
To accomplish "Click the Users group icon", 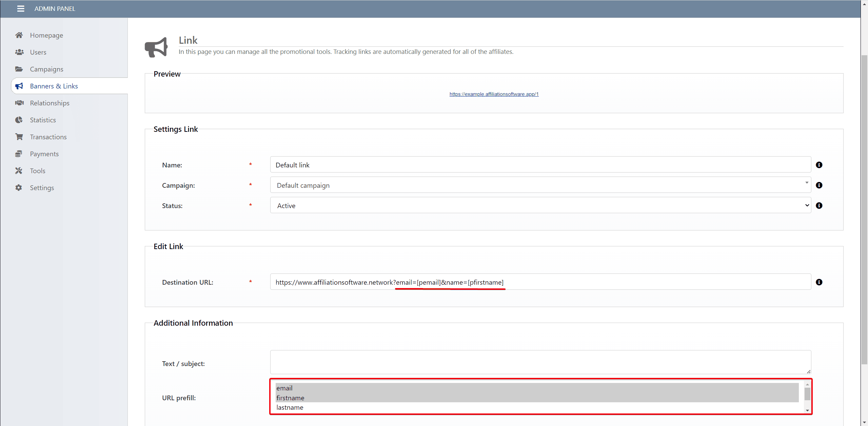I will point(19,52).
